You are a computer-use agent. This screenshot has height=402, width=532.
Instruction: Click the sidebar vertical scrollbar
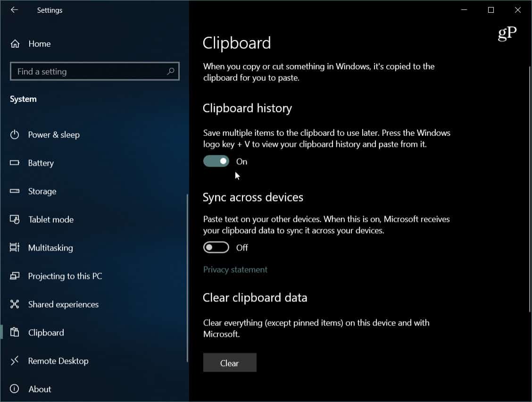tap(187, 278)
